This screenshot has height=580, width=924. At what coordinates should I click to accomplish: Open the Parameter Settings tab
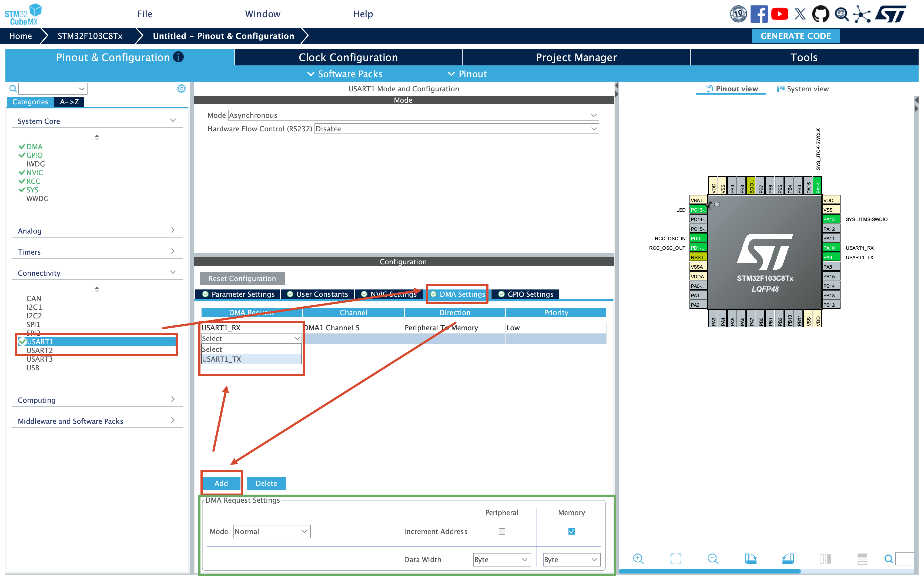238,294
